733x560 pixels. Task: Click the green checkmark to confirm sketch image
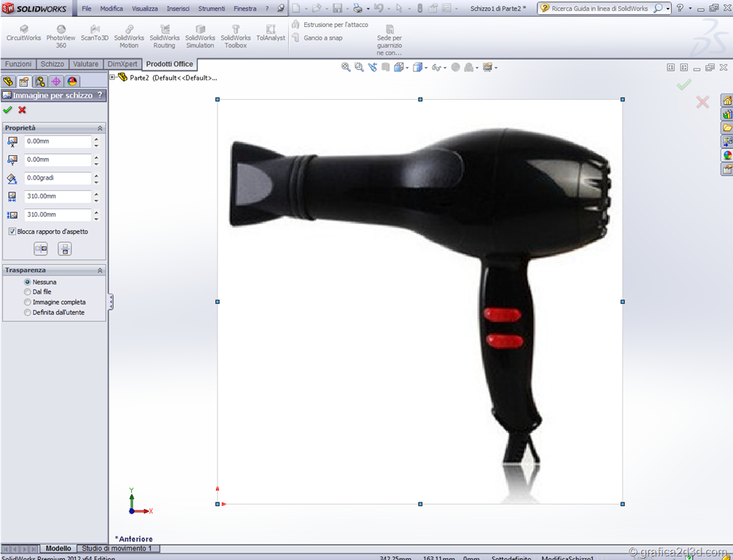tap(7, 110)
